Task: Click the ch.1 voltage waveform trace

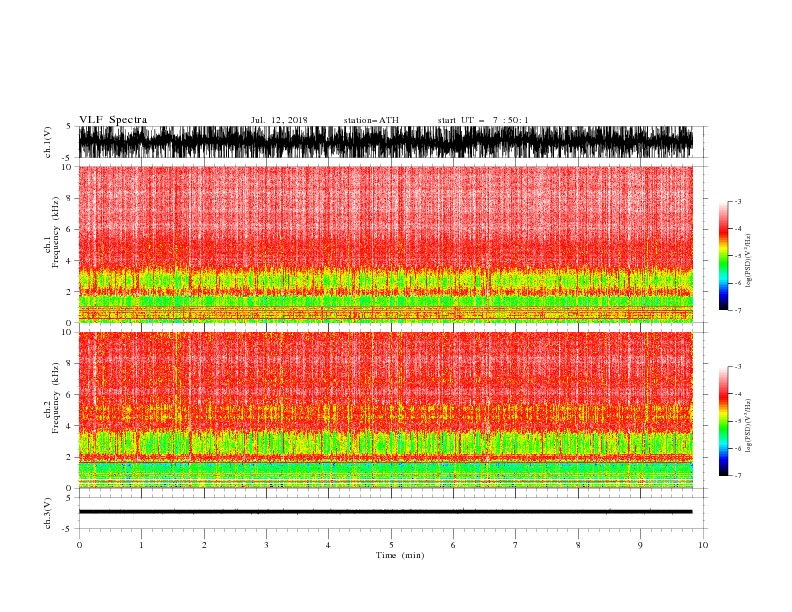Action: point(385,142)
